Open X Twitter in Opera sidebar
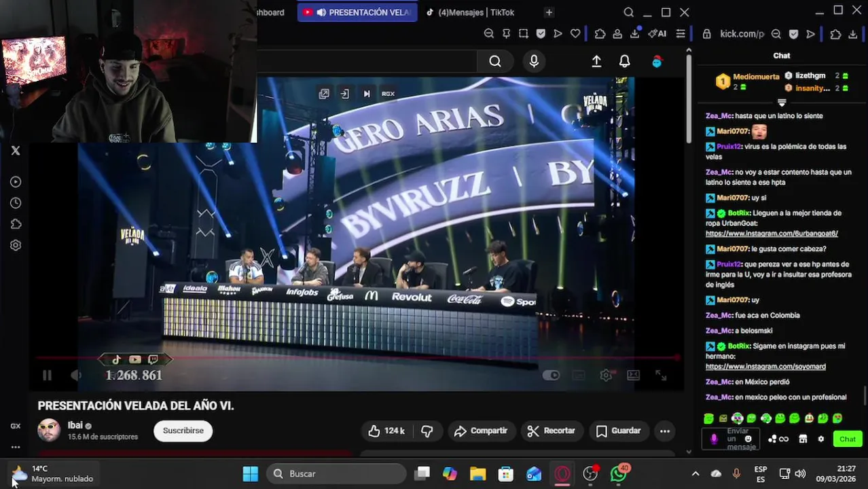This screenshot has width=868, height=489. (16, 151)
